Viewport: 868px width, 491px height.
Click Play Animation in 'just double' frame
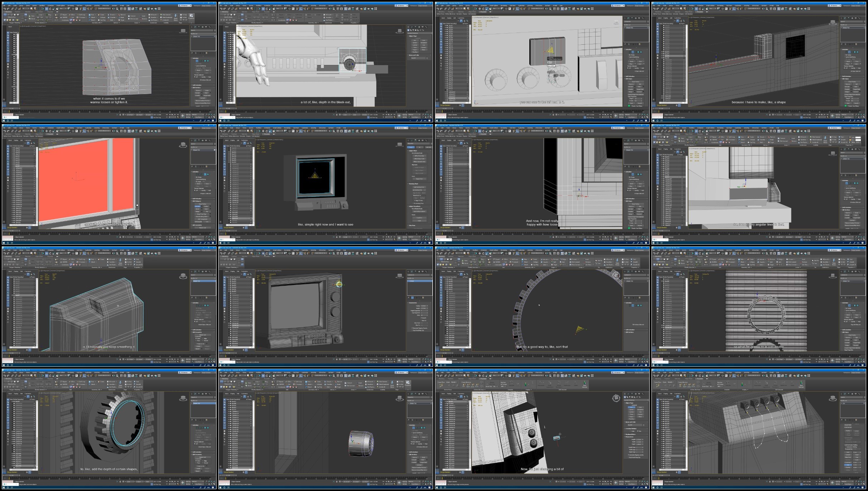[822, 359]
